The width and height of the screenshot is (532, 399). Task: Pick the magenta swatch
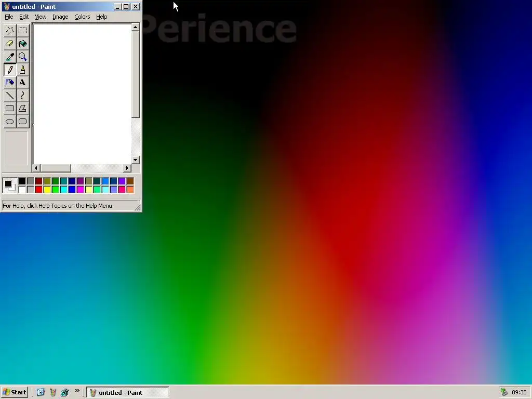click(x=80, y=189)
